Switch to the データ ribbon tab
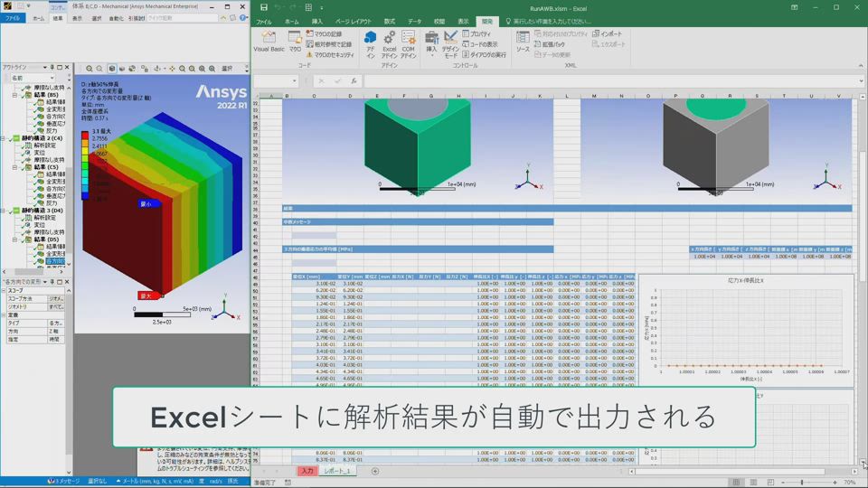868x488 pixels. point(414,21)
